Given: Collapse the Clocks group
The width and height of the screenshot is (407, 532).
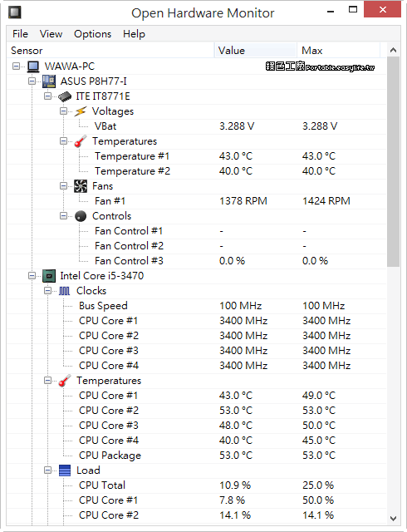Looking at the screenshot, I should pos(48,290).
